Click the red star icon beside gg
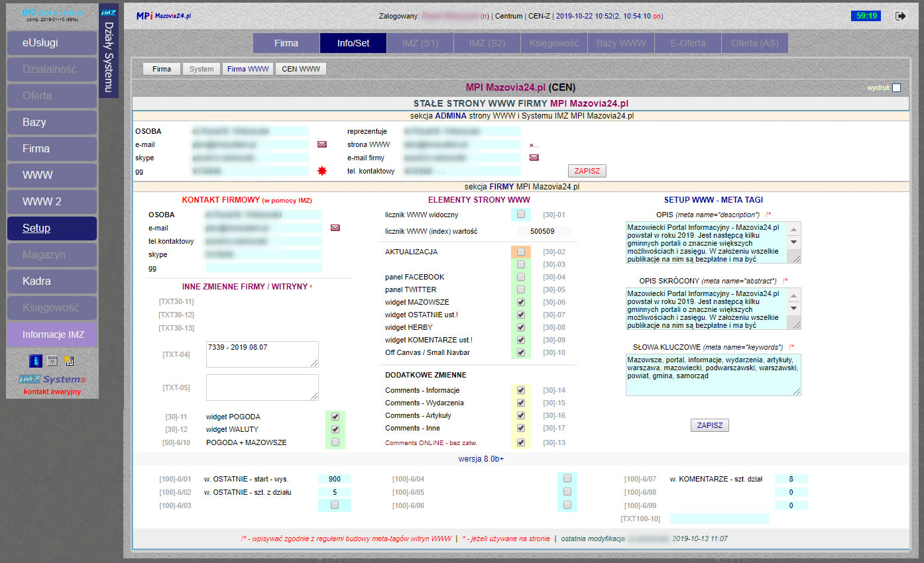Screen dimensions: 924x563 click(322, 171)
